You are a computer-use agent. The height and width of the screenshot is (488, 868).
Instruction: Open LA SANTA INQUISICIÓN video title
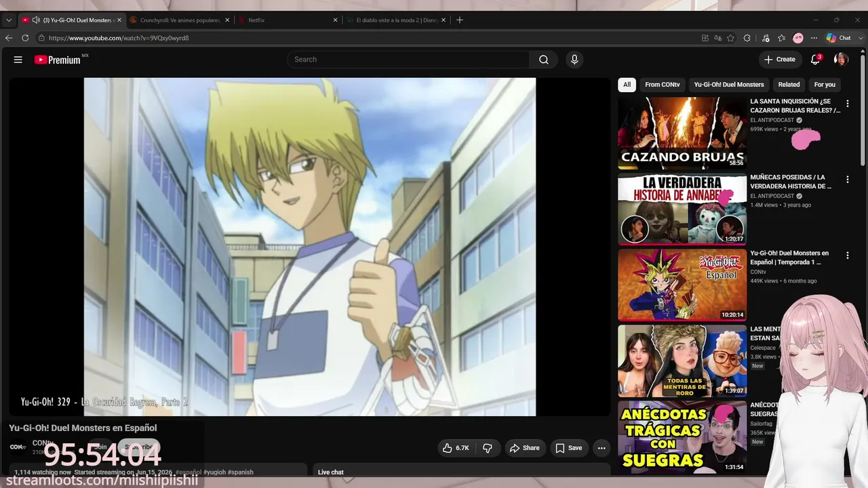(x=795, y=106)
